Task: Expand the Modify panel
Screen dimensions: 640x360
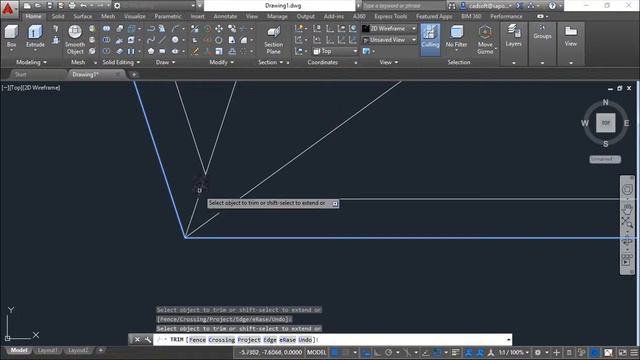Action: [x=222, y=62]
